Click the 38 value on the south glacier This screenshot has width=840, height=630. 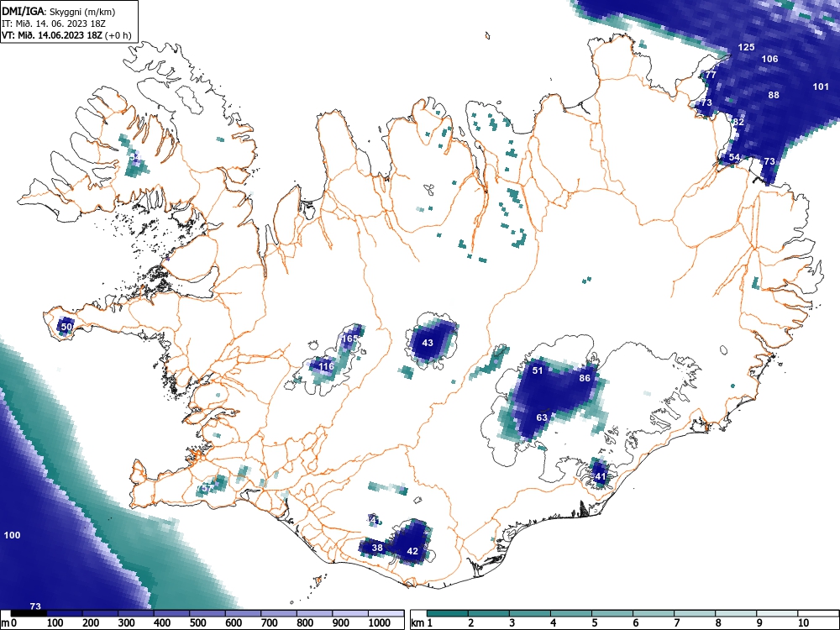pos(378,548)
